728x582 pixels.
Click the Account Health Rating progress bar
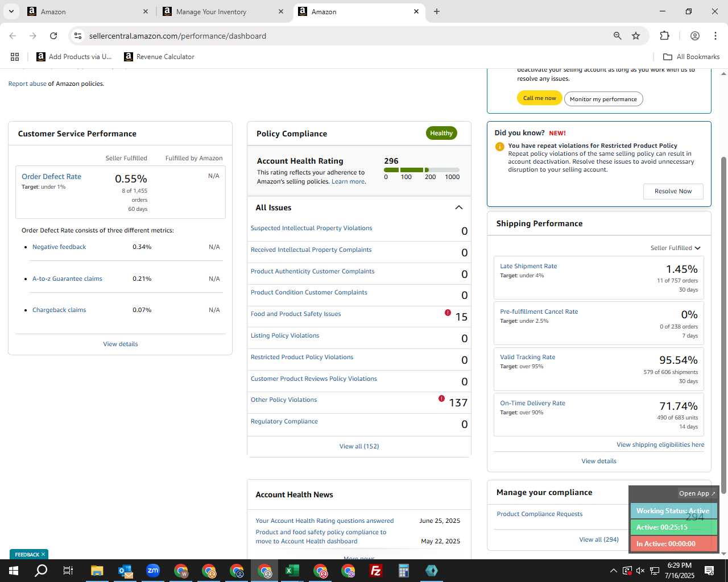421,170
